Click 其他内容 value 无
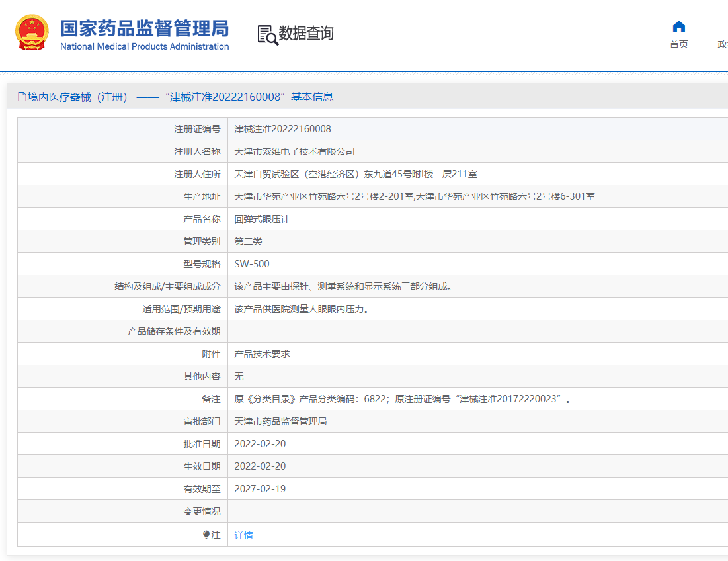 239,376
